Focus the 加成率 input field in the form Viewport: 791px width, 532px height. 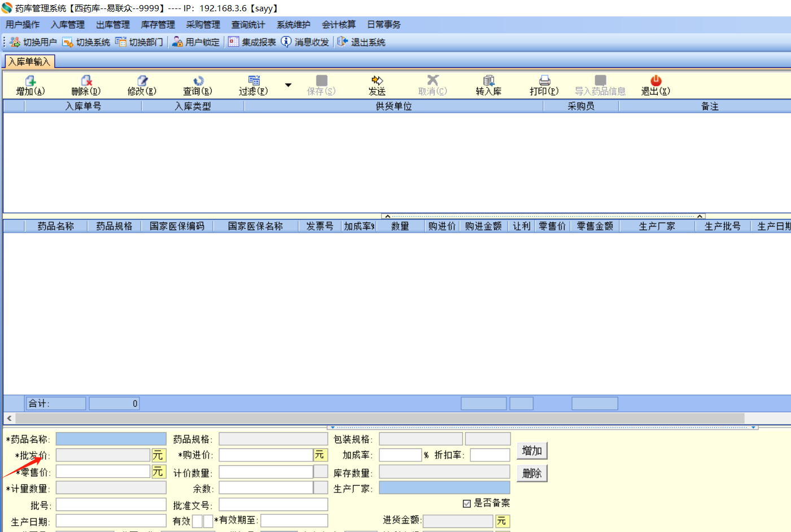pos(400,455)
